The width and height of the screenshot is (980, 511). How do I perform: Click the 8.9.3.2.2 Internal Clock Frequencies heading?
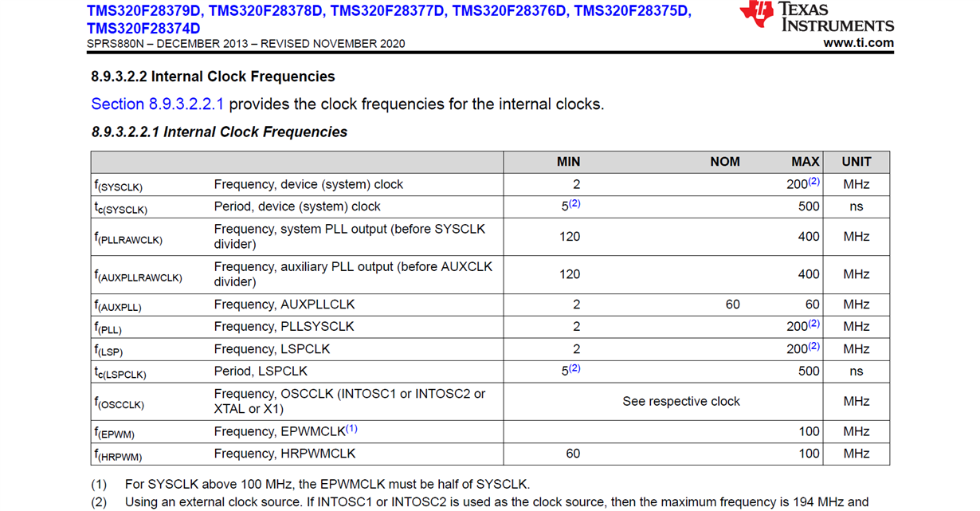coord(214,77)
